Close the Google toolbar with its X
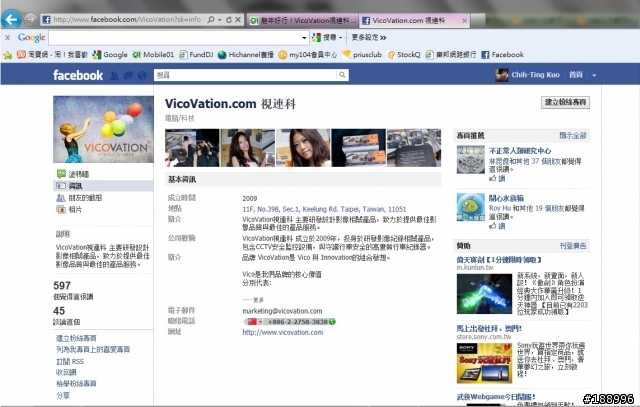This screenshot has width=640, height=407. click(x=7, y=38)
